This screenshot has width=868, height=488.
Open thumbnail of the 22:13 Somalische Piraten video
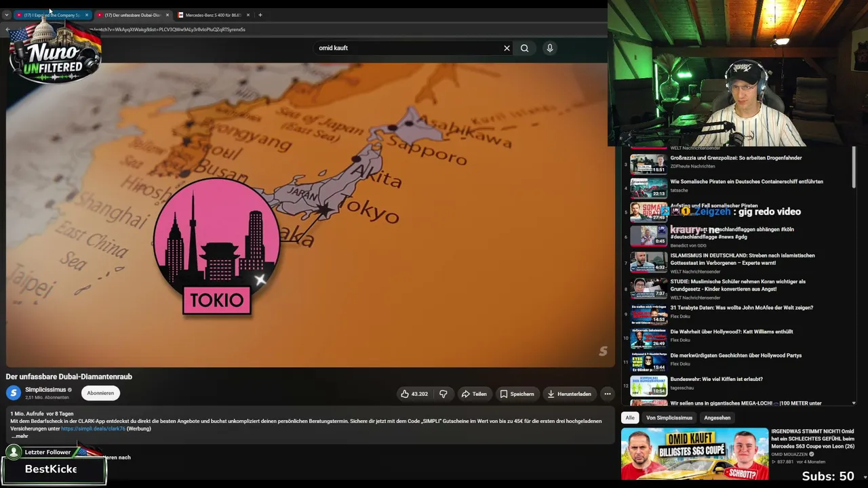(x=649, y=188)
